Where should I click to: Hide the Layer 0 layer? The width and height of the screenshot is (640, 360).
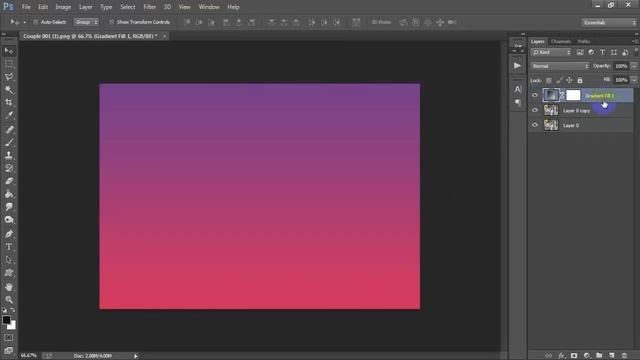pyautogui.click(x=535, y=125)
